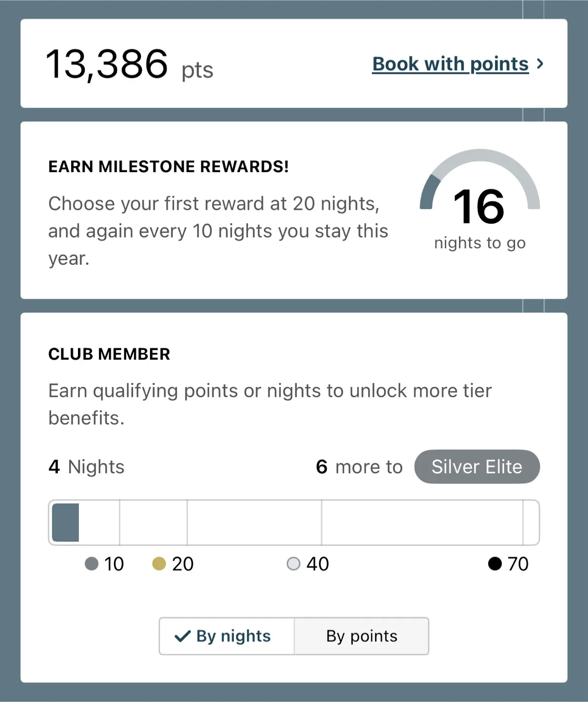588x702 pixels.
Task: Tap the Silver Elite tier badge
Action: pos(477,467)
